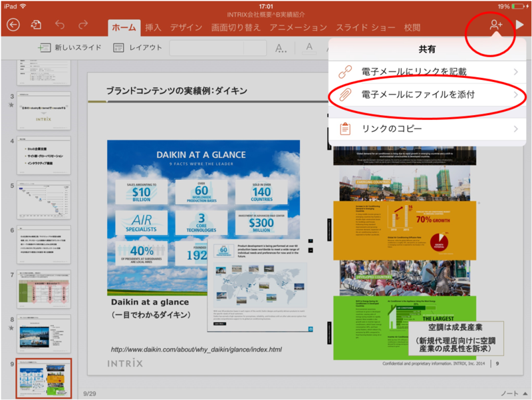Tap the Daikin at a glance image
The height and width of the screenshot is (400, 532).
pos(203,218)
